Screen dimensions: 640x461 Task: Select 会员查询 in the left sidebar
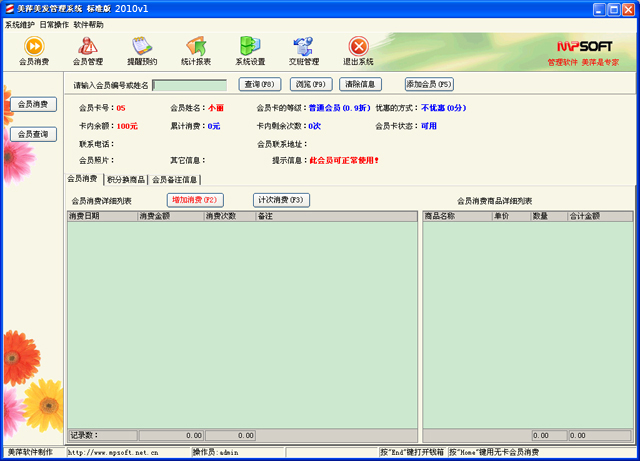pos(31,134)
